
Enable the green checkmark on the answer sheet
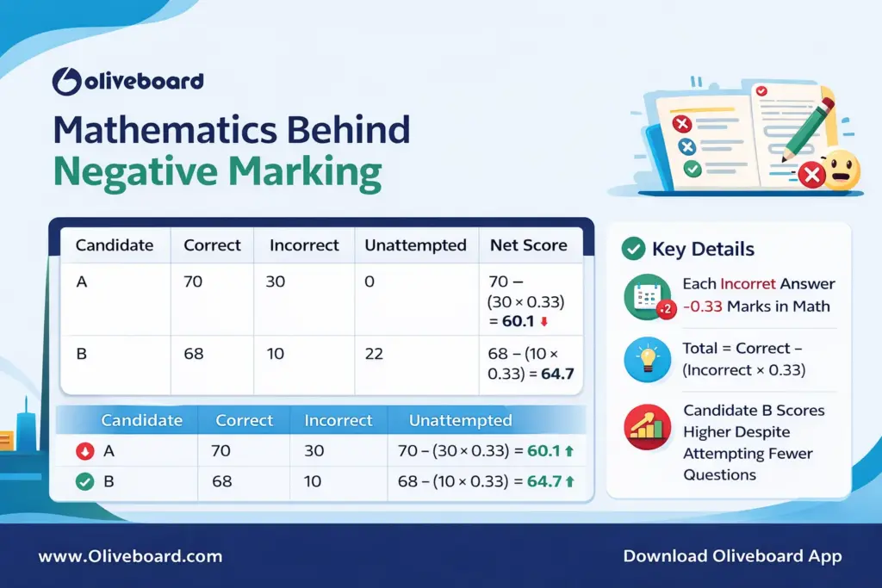tap(692, 169)
